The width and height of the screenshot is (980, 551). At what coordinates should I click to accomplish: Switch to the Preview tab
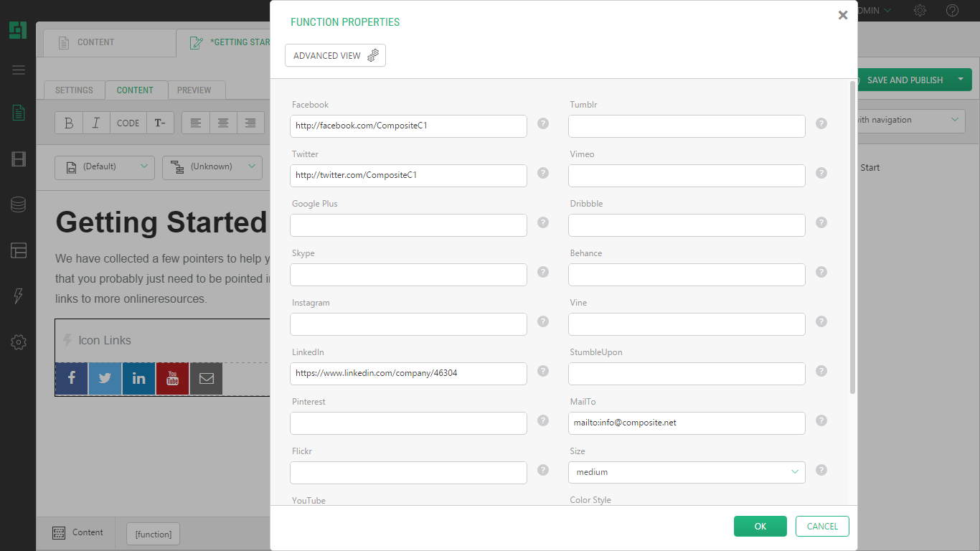(194, 90)
